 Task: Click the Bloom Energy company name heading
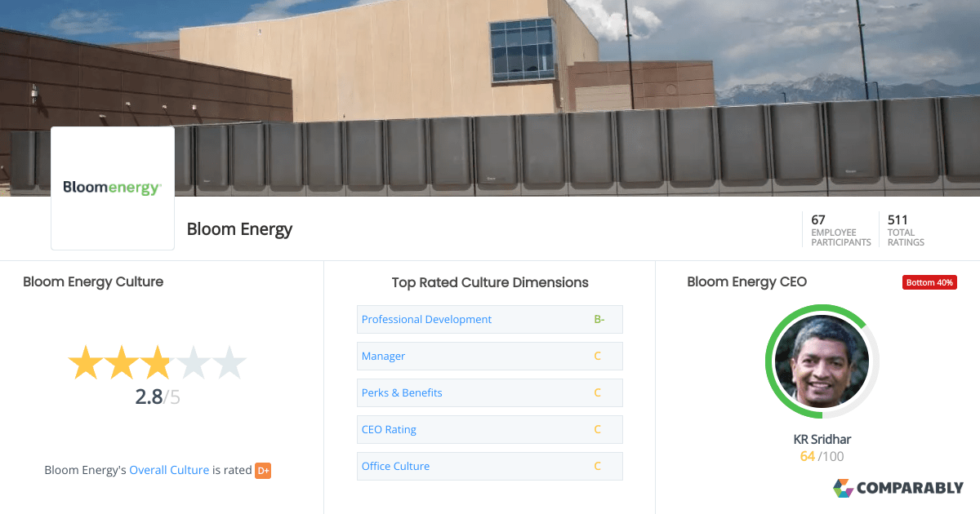pos(239,229)
